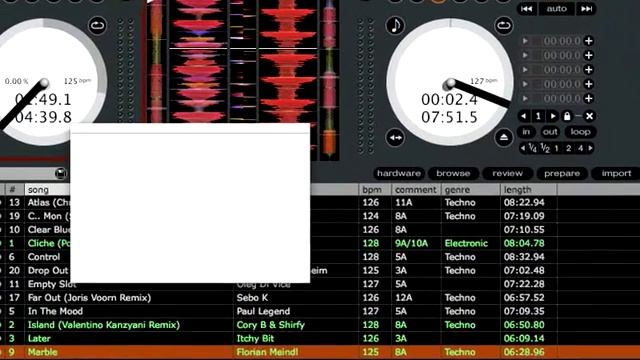Toggle repeat icon on left deck
This screenshot has width=640, height=360.
(x=98, y=25)
